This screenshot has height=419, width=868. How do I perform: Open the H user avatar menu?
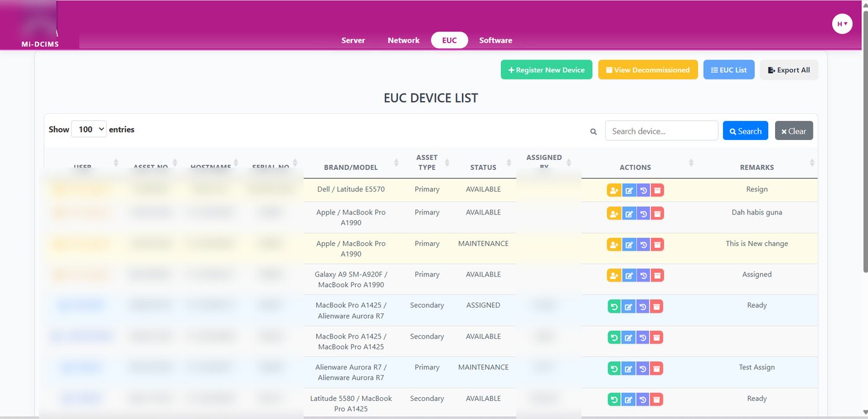click(842, 24)
